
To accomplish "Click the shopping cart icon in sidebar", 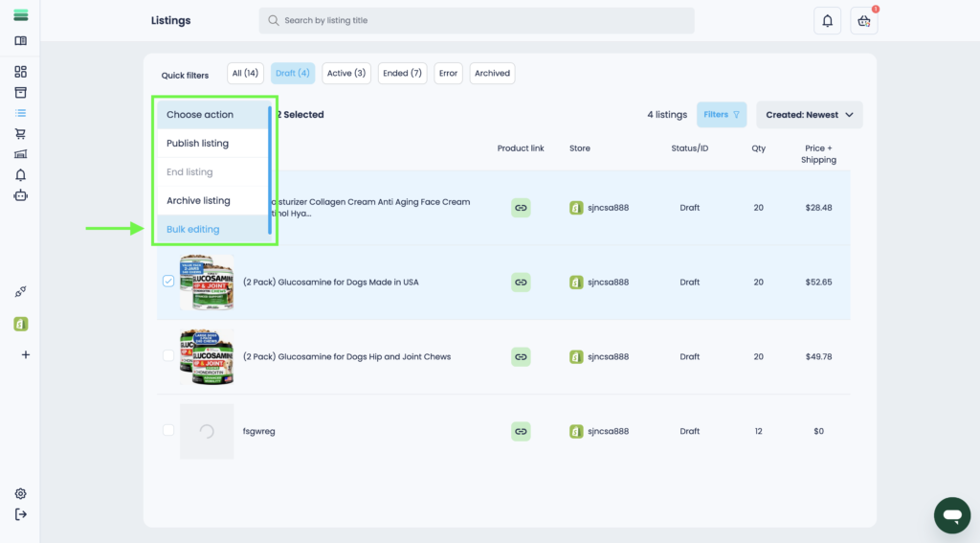I will (x=21, y=134).
